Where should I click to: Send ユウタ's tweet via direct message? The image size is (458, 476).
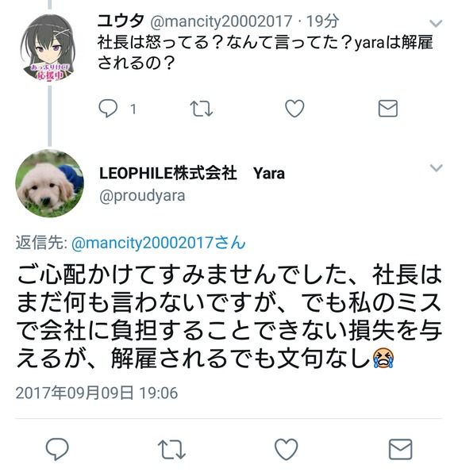[388, 109]
